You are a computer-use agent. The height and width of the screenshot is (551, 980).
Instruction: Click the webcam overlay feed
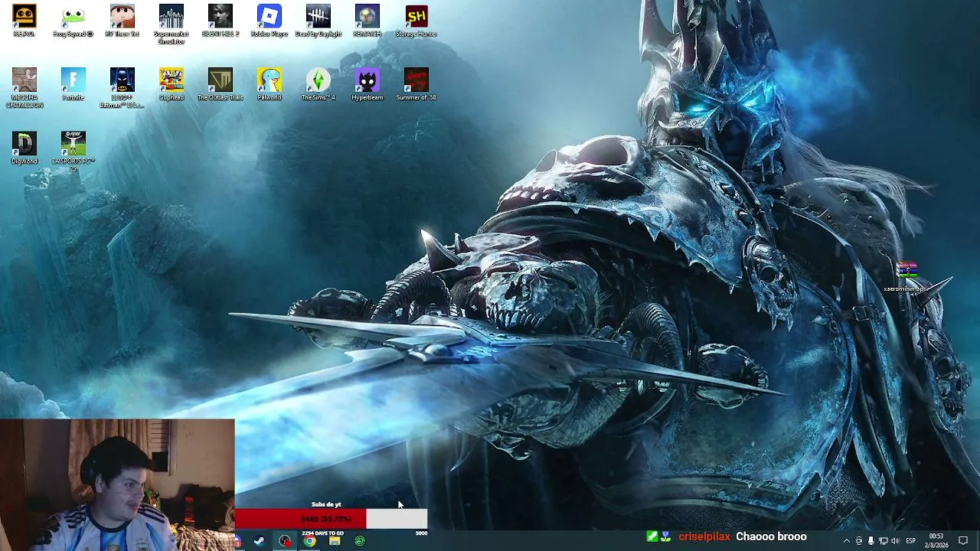[x=117, y=484]
